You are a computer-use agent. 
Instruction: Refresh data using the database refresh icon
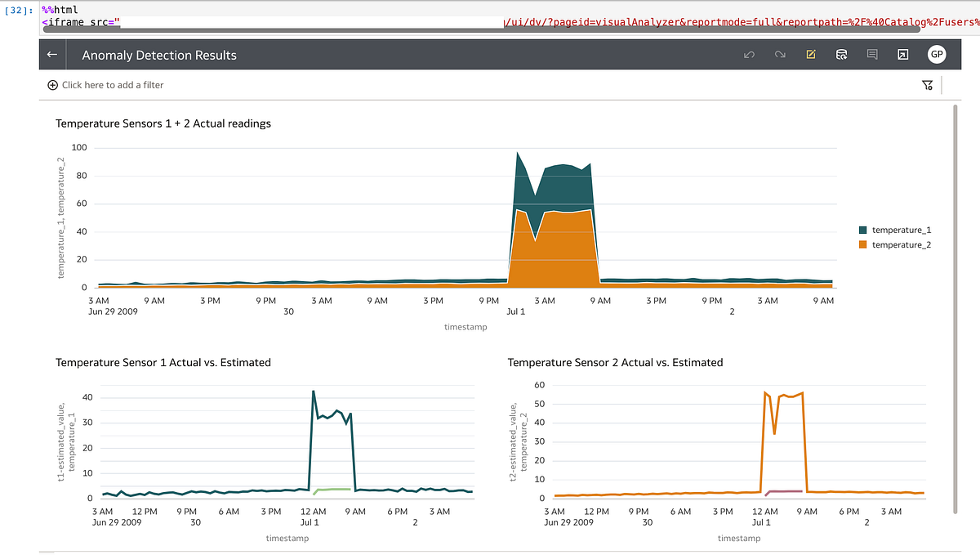pos(842,54)
